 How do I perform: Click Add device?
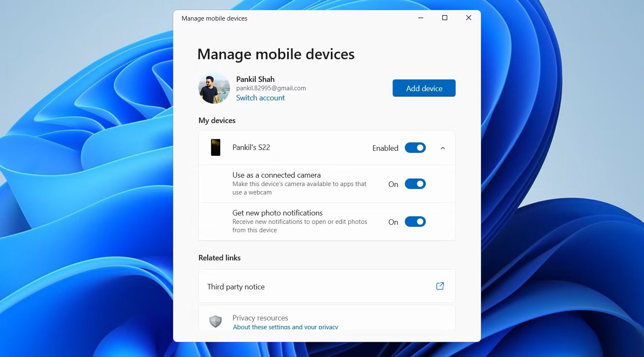point(424,88)
